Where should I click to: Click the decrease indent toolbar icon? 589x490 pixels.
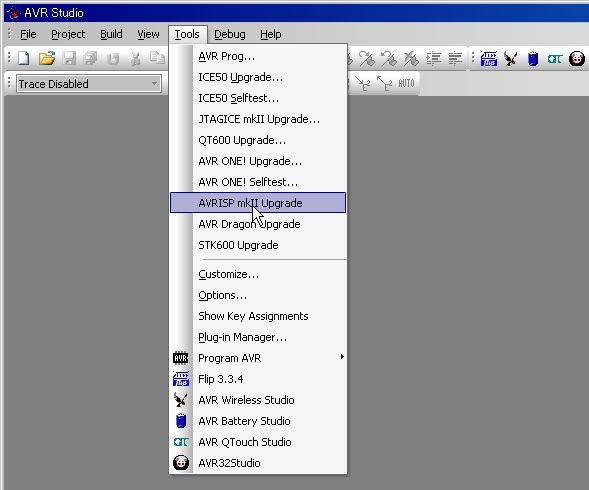455,59
